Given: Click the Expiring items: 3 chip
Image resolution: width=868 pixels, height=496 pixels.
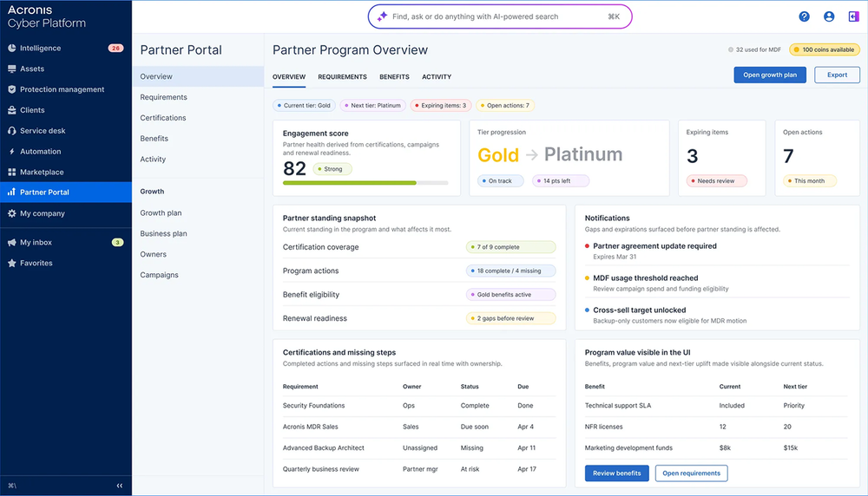Looking at the screenshot, I should 441,106.
